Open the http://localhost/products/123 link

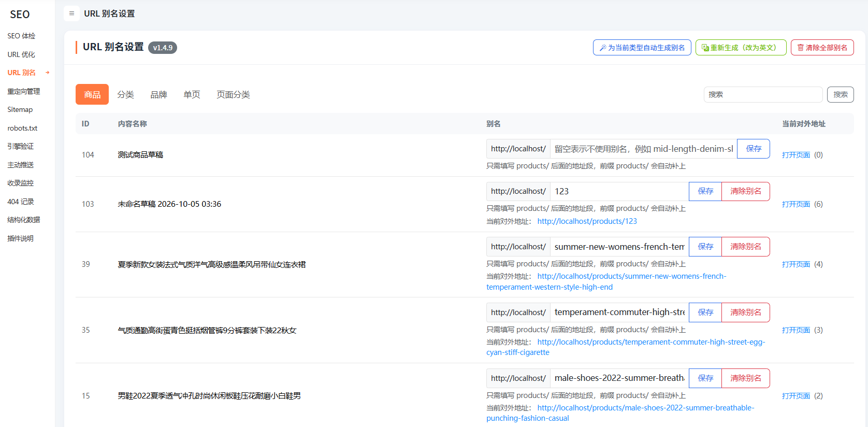coord(587,221)
